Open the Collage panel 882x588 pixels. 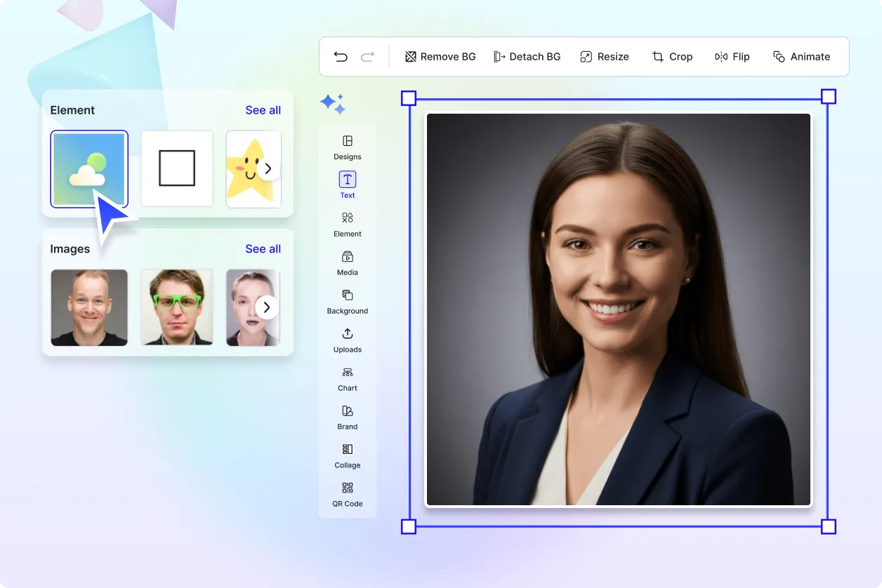pyautogui.click(x=347, y=456)
